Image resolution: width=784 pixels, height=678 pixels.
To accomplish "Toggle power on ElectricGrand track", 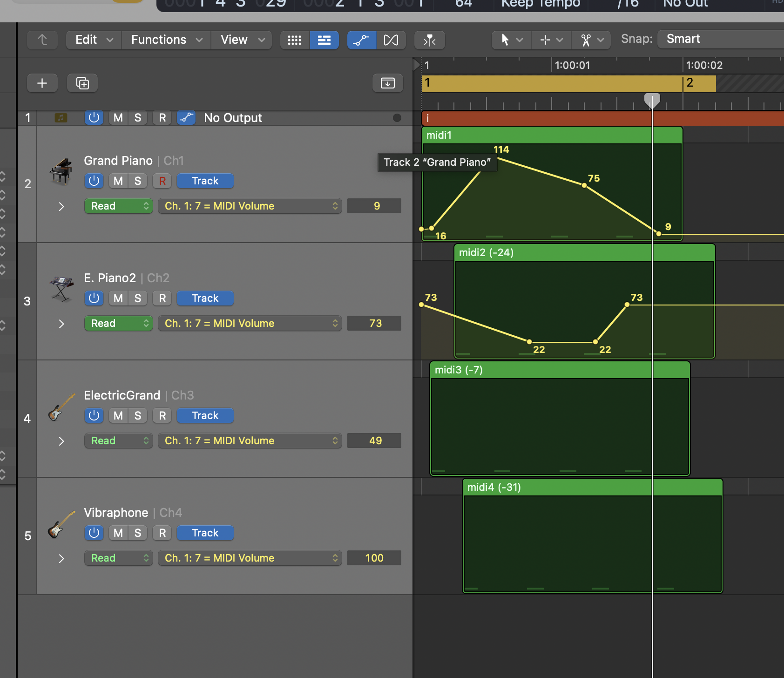I will (94, 416).
